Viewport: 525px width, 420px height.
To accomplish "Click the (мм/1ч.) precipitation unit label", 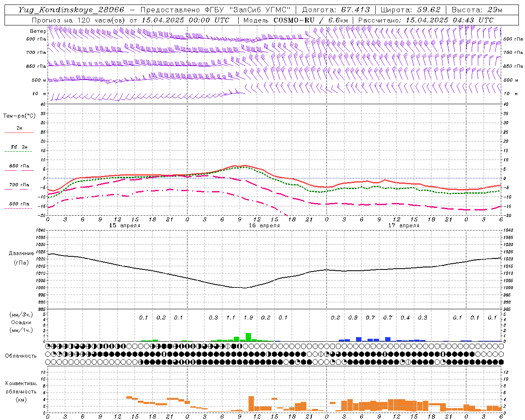I will [x=21, y=330].
